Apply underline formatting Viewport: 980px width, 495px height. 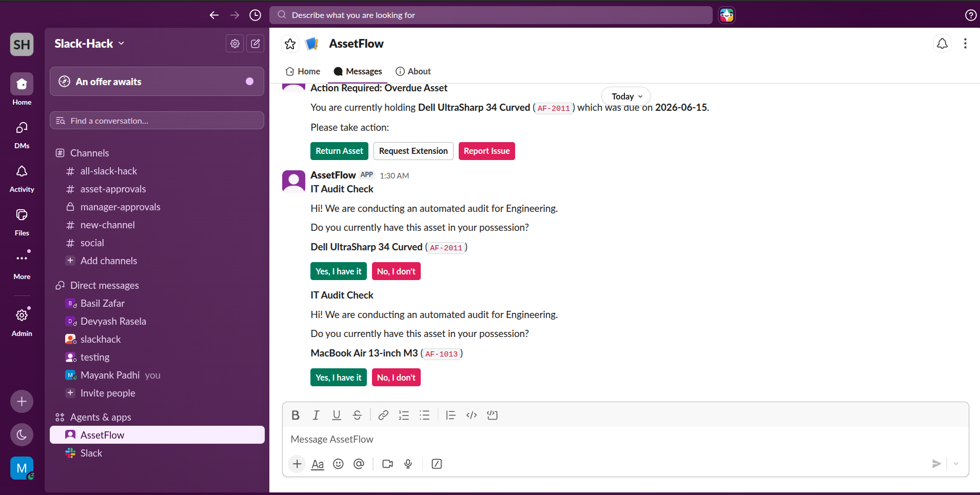click(x=337, y=415)
